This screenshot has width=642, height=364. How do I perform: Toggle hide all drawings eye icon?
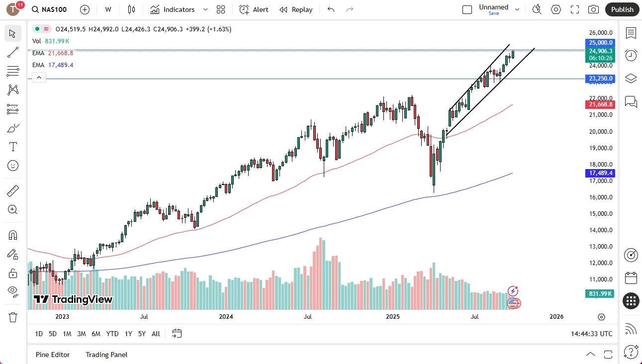point(13,290)
